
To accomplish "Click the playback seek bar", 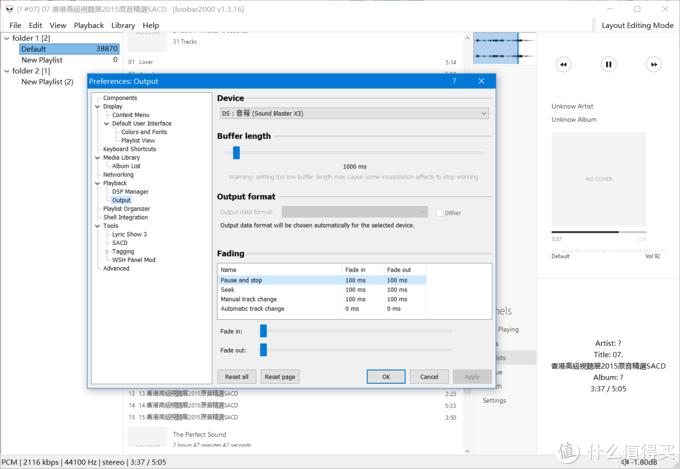I will (598, 232).
